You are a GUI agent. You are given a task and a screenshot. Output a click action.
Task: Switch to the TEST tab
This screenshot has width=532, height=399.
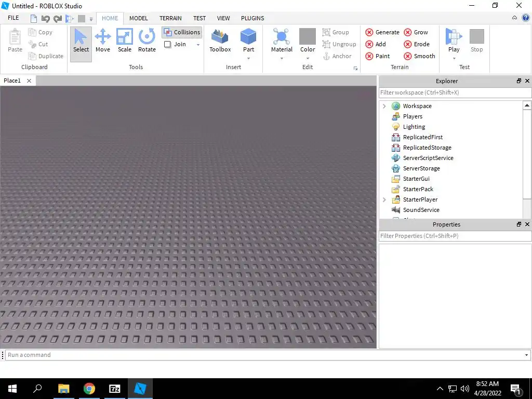(x=199, y=18)
